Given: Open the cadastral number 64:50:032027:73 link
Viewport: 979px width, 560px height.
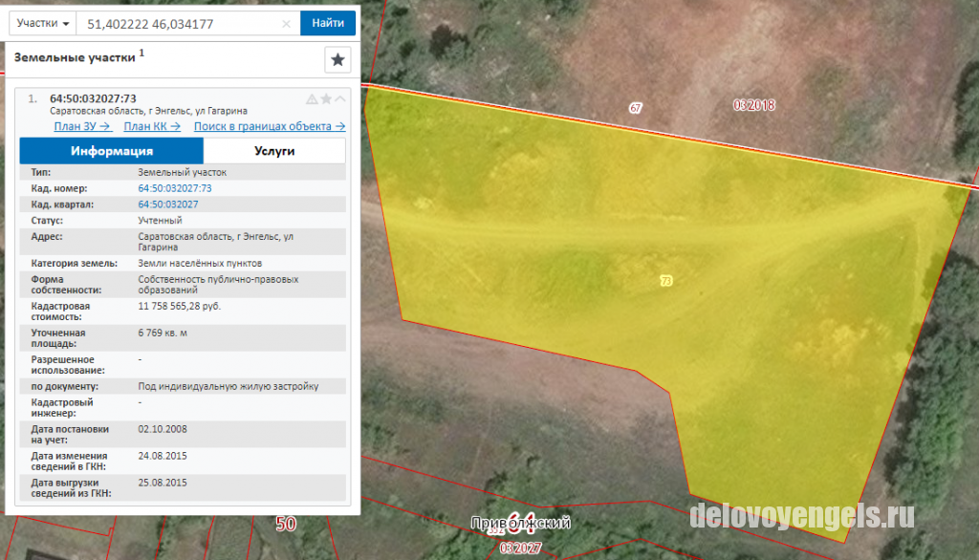Looking at the screenshot, I should pos(175,188).
